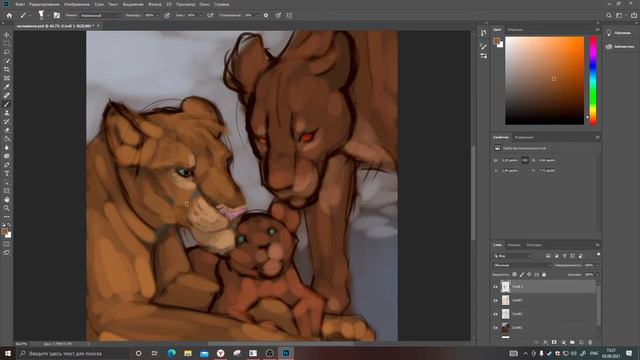Open the layer blend mode dropdown
This screenshot has width=640, height=360.
(x=522, y=265)
